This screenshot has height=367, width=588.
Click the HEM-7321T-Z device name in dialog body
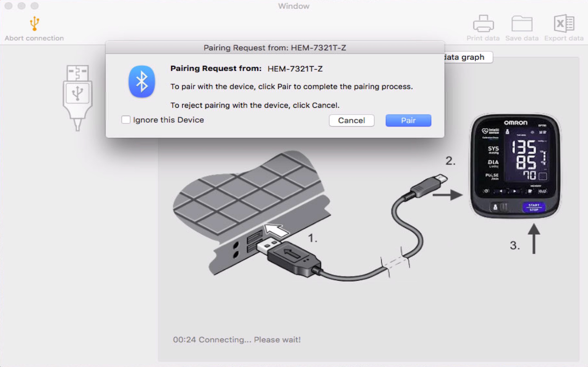coord(295,69)
